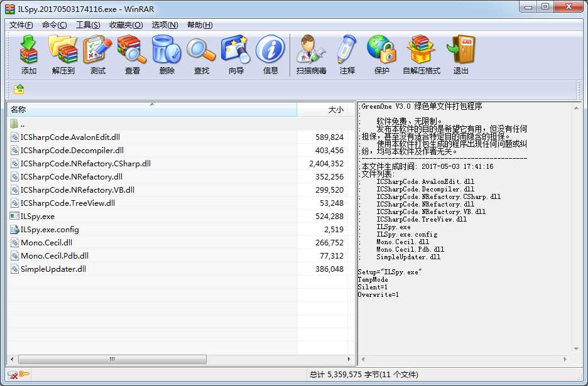Click the key icon in status bar

[x=24, y=374]
